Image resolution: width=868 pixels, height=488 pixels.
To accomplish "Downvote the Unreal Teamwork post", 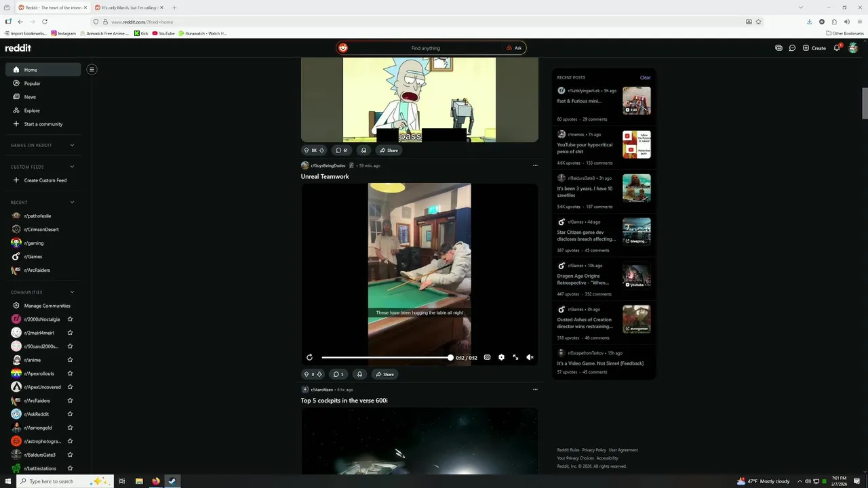I will pyautogui.click(x=319, y=374).
